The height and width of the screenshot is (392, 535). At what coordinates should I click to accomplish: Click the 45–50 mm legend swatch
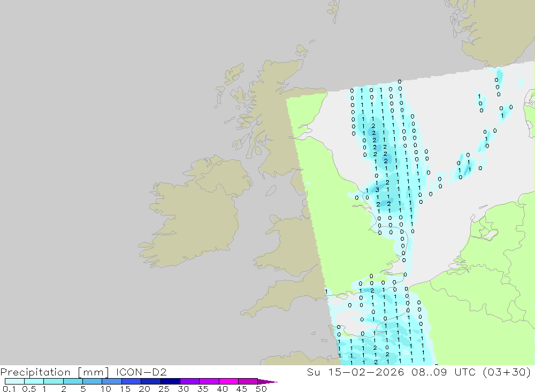tap(248, 381)
